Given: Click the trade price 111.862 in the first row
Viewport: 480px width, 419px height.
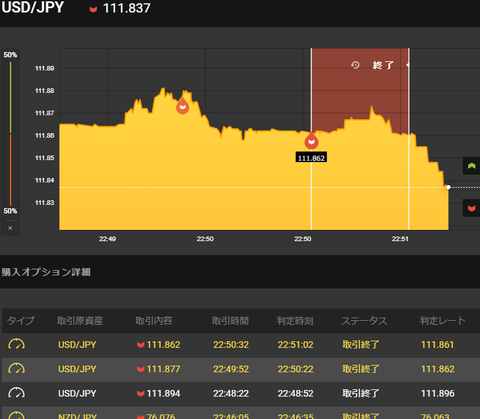Looking at the screenshot, I should (x=163, y=344).
